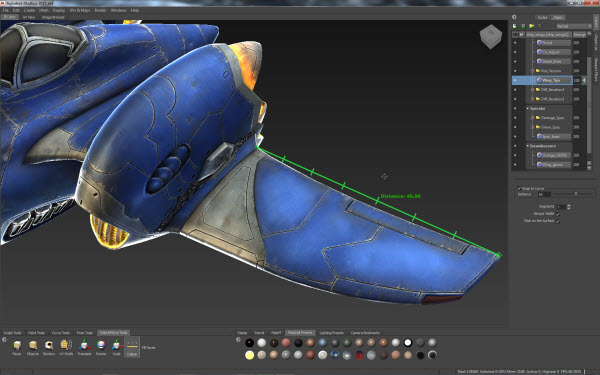The width and height of the screenshot is (600, 375).
Task: Collapse the Specular channel group
Action: coord(528,108)
